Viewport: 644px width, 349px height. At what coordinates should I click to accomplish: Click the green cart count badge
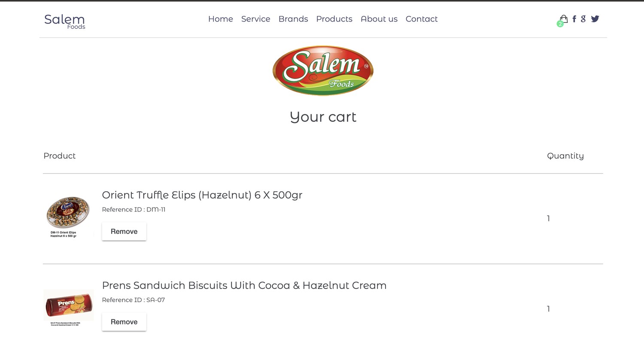(560, 24)
